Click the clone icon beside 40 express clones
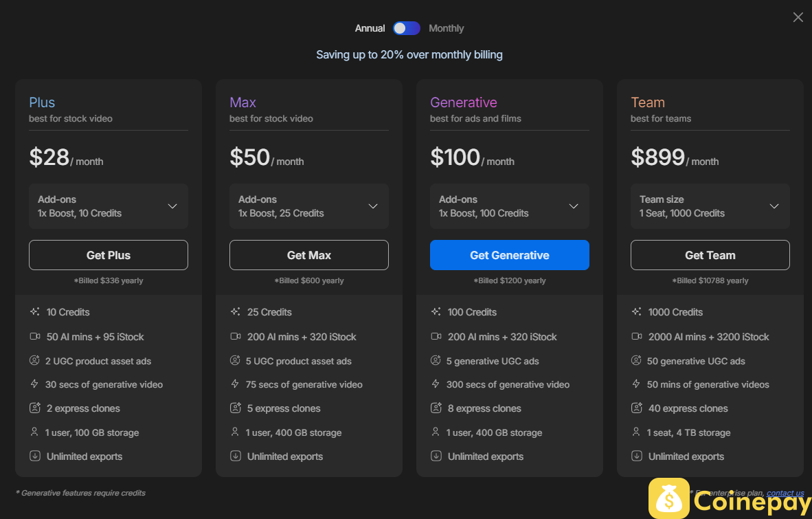The height and width of the screenshot is (519, 812). click(636, 408)
